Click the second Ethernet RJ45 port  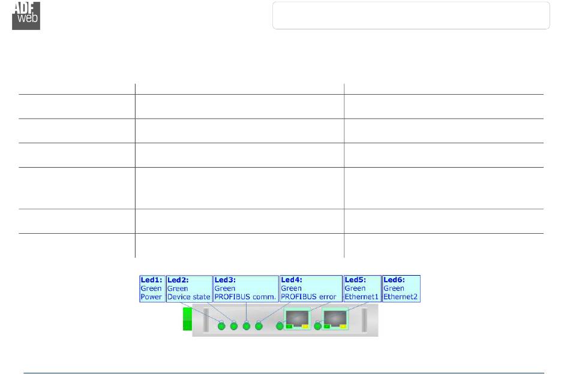335,319
